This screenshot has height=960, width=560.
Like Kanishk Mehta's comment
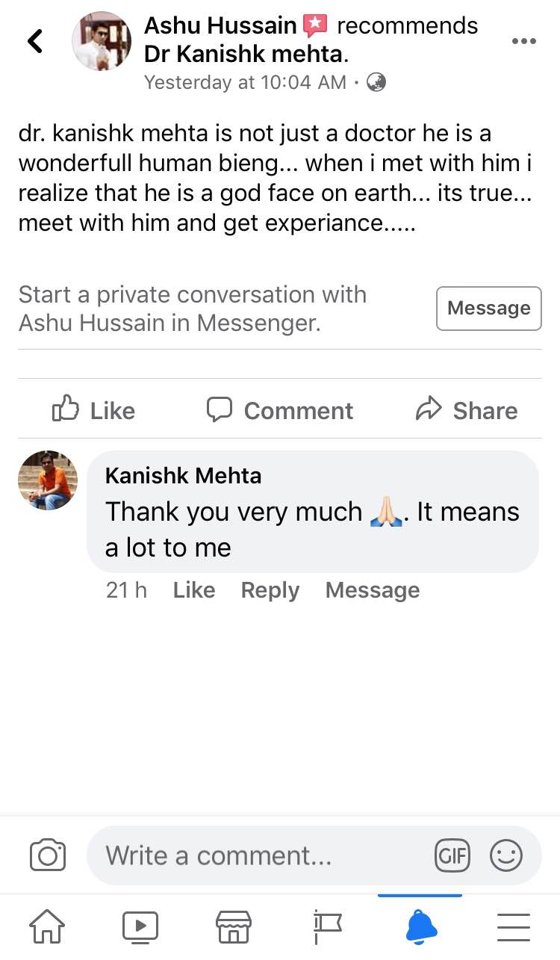(194, 590)
